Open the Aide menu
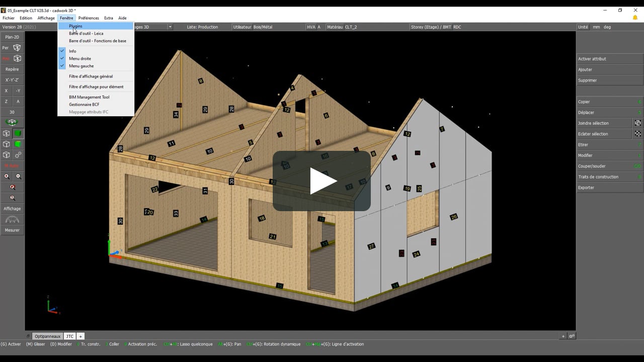This screenshot has width=644, height=362. click(x=122, y=18)
